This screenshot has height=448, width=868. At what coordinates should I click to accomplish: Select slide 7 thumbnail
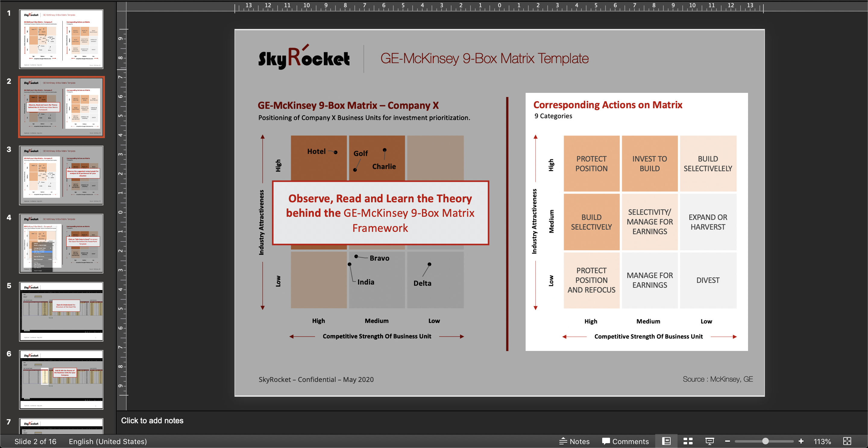click(x=61, y=426)
